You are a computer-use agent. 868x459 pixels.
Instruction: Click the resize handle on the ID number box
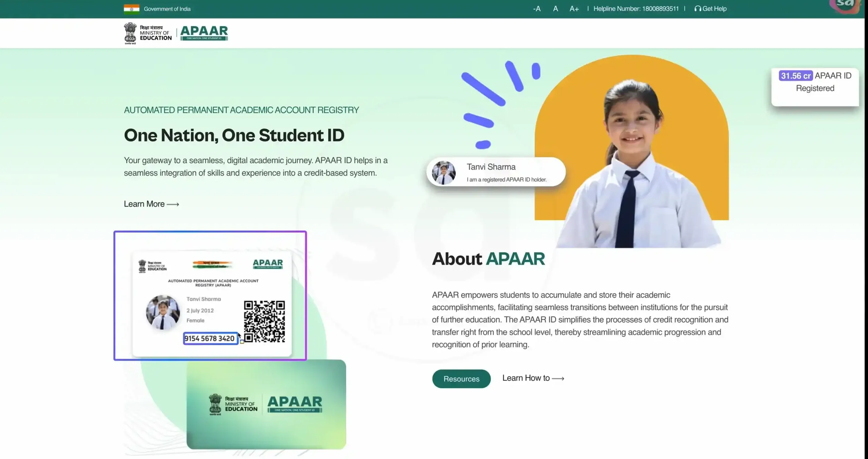(241, 342)
